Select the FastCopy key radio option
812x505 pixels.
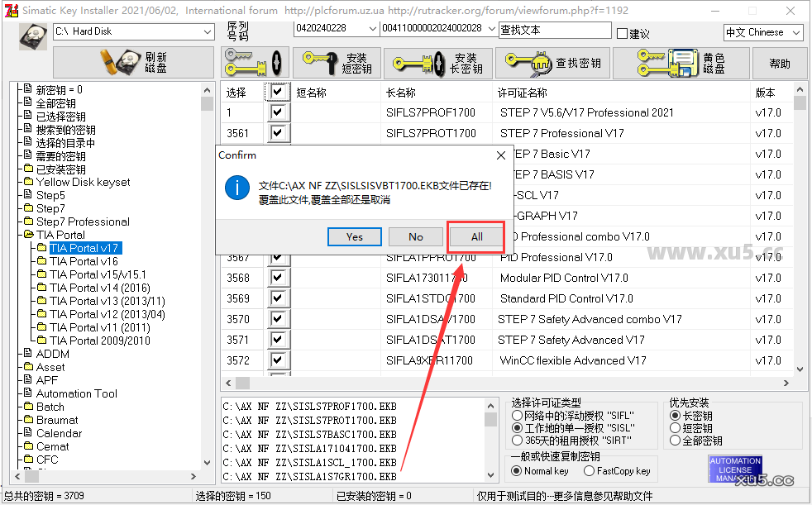coord(589,471)
